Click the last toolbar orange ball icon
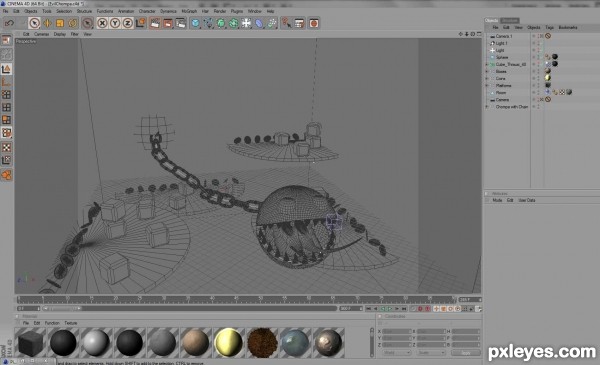This screenshot has width=600, height=365. point(314,23)
